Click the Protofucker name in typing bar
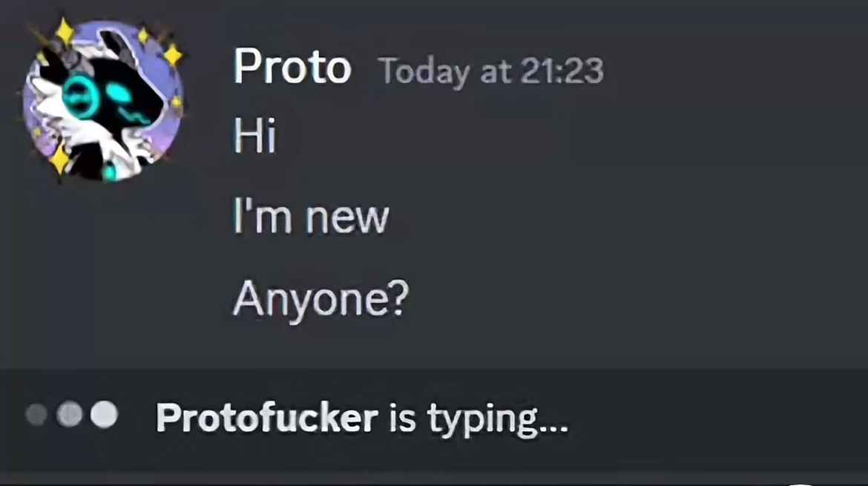 click(267, 418)
